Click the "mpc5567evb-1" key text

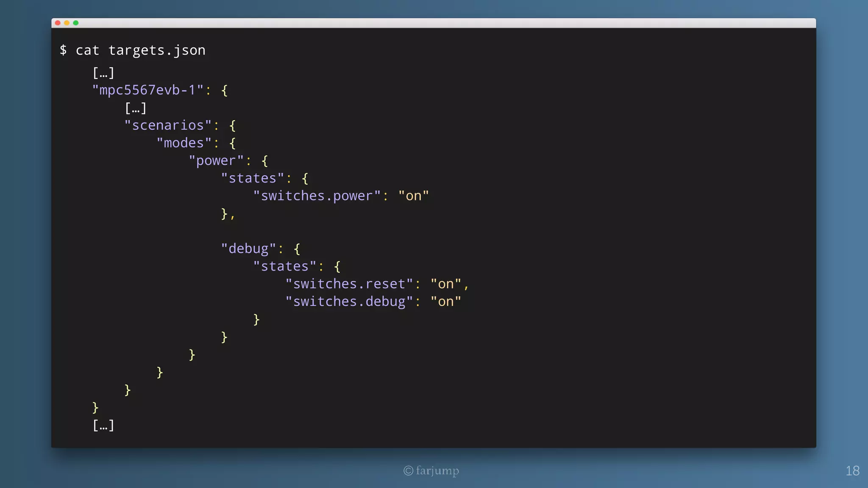[x=147, y=90]
